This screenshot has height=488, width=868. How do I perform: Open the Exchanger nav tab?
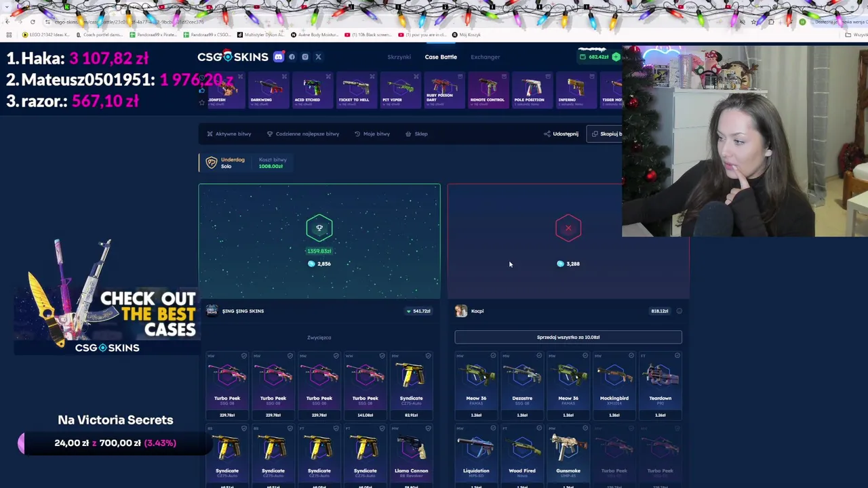tap(485, 57)
